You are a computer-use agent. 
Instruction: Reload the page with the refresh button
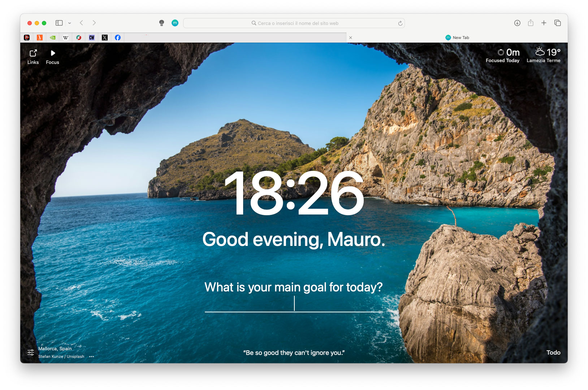coord(399,23)
